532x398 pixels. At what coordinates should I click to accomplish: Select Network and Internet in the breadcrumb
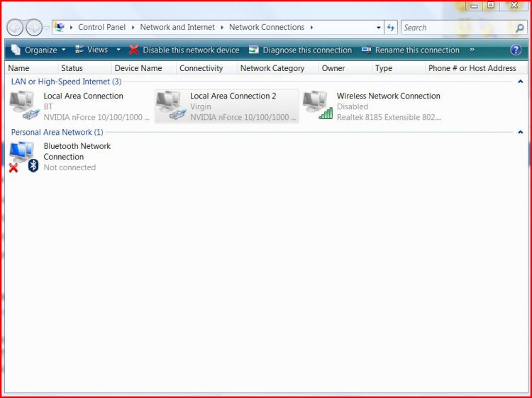[177, 27]
